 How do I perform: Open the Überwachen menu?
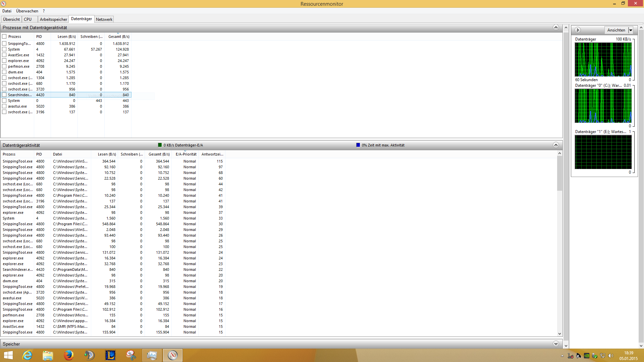tap(27, 11)
